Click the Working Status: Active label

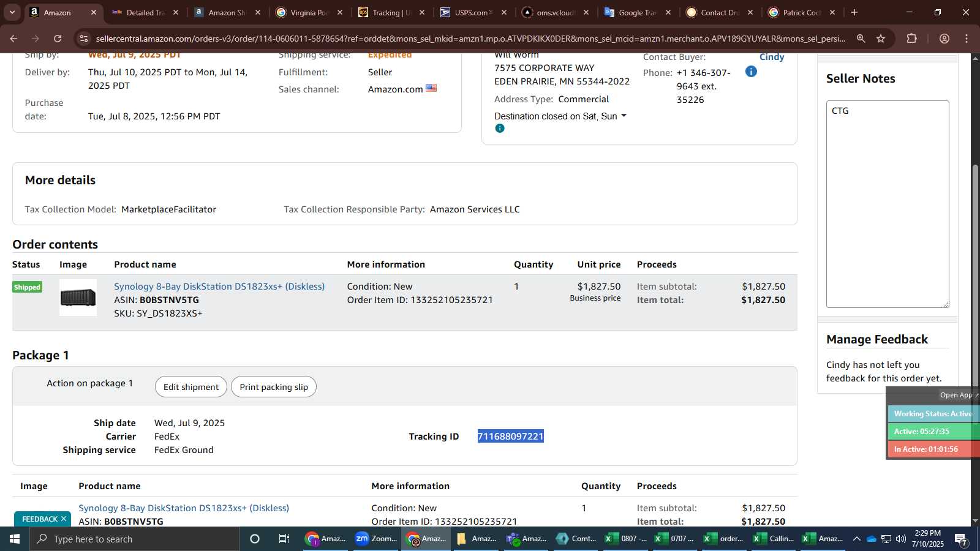pyautogui.click(x=933, y=414)
